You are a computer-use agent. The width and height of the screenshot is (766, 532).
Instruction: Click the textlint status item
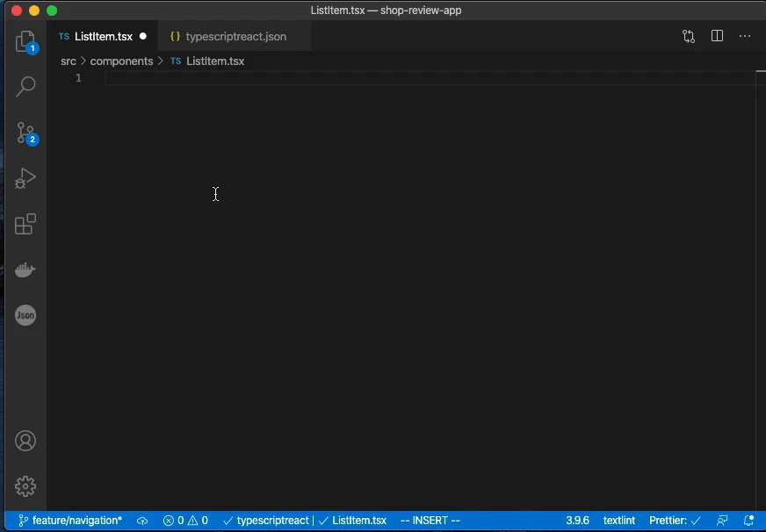619,521
